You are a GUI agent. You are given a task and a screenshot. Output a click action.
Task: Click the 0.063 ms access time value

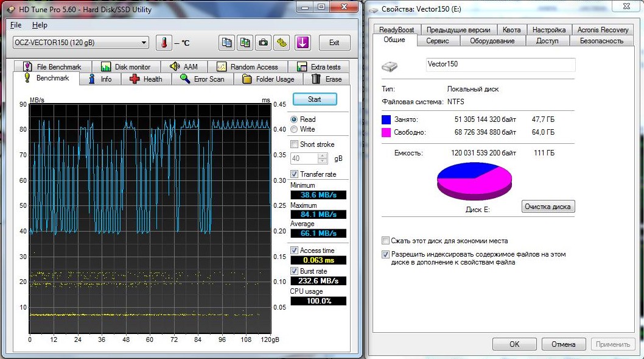tap(318, 260)
